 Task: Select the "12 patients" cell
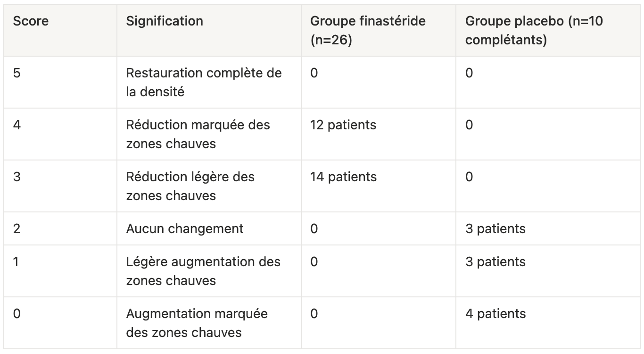343,125
